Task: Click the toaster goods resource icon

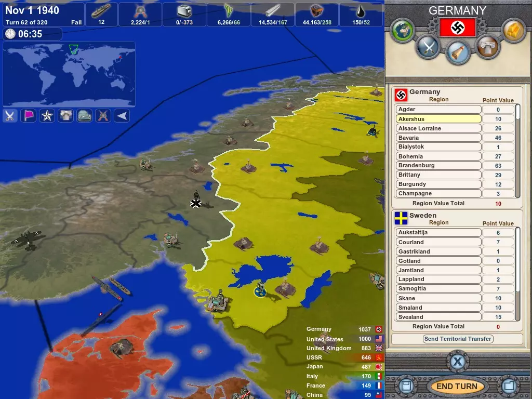Action: coord(184,11)
